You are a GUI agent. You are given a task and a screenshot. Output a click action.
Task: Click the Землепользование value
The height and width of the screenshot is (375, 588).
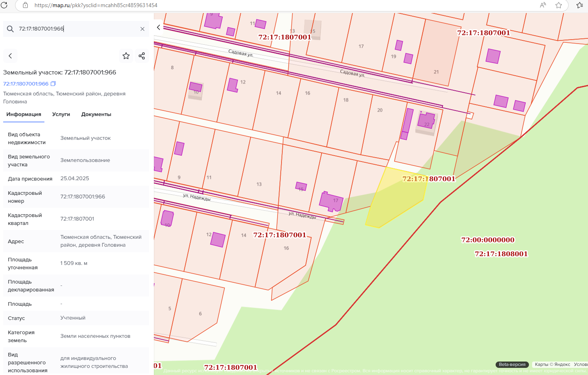click(x=85, y=160)
